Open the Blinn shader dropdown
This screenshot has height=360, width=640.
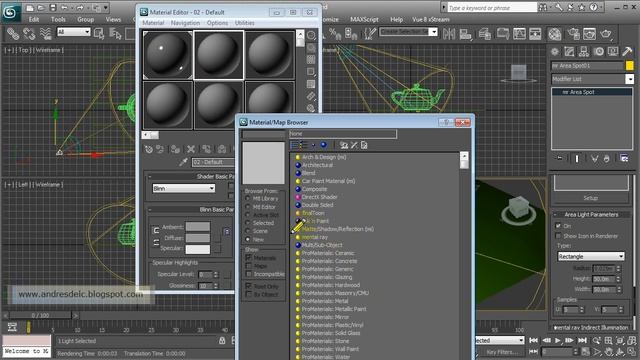184,188
